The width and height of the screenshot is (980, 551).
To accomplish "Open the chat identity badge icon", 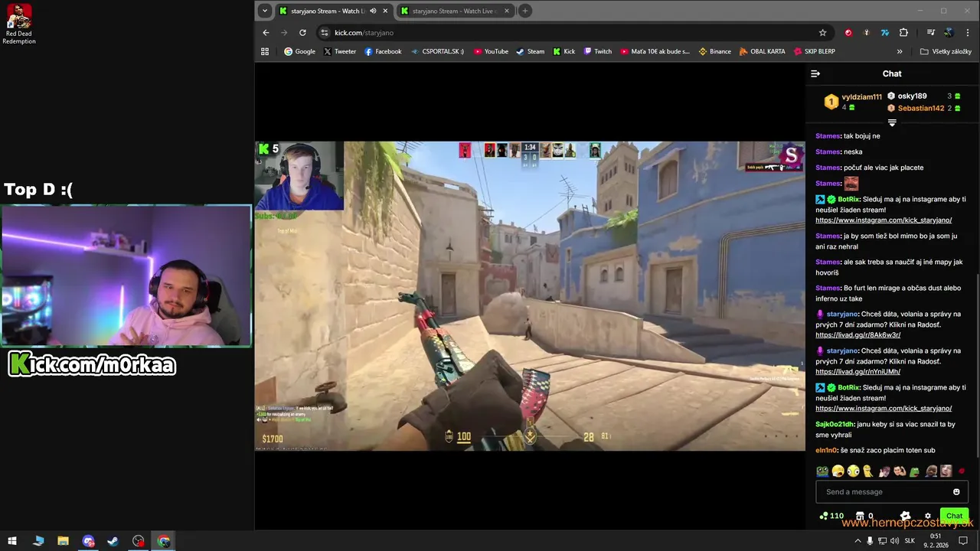I will pos(906,516).
